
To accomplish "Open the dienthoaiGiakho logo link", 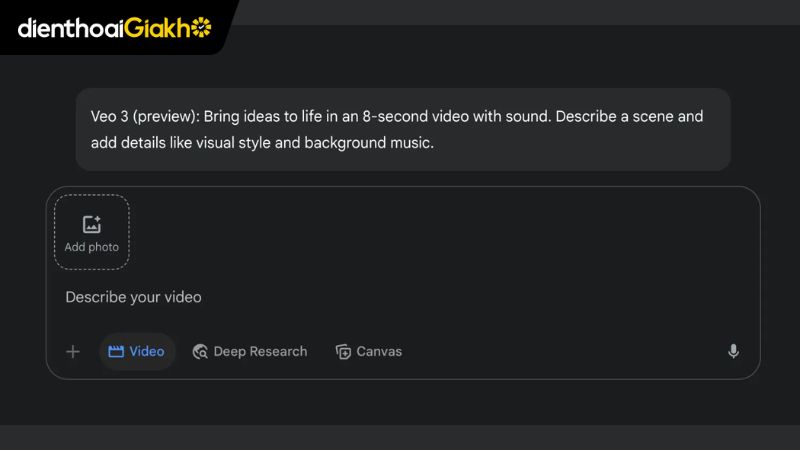I will tap(115, 28).
